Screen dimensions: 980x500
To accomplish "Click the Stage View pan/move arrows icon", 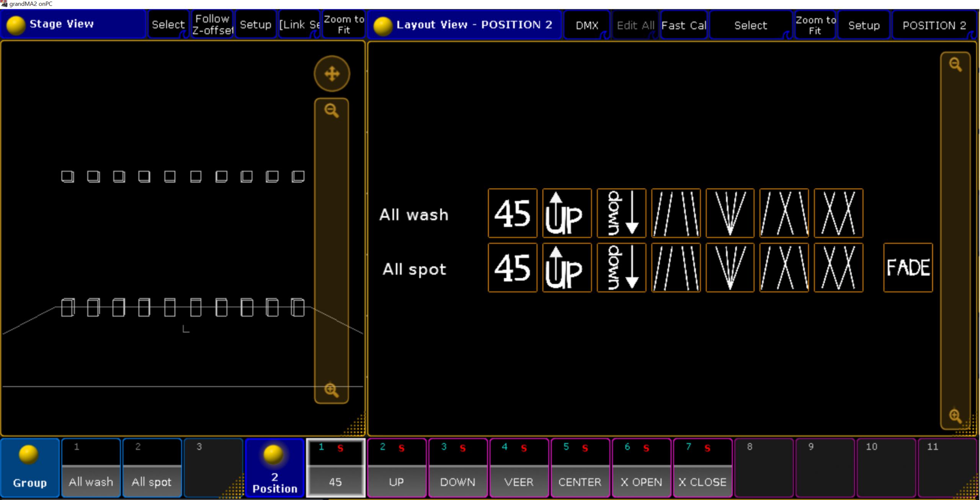I will [x=332, y=74].
